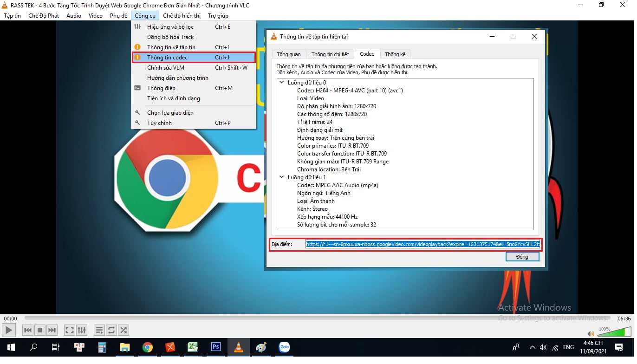Start playback with the Play button

point(8,330)
